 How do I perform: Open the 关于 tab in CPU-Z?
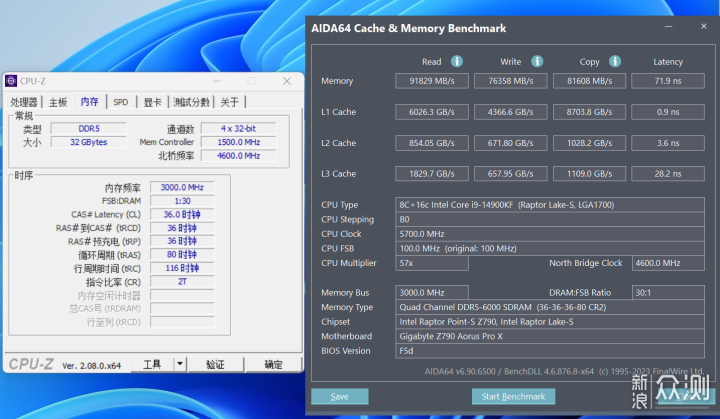click(229, 102)
